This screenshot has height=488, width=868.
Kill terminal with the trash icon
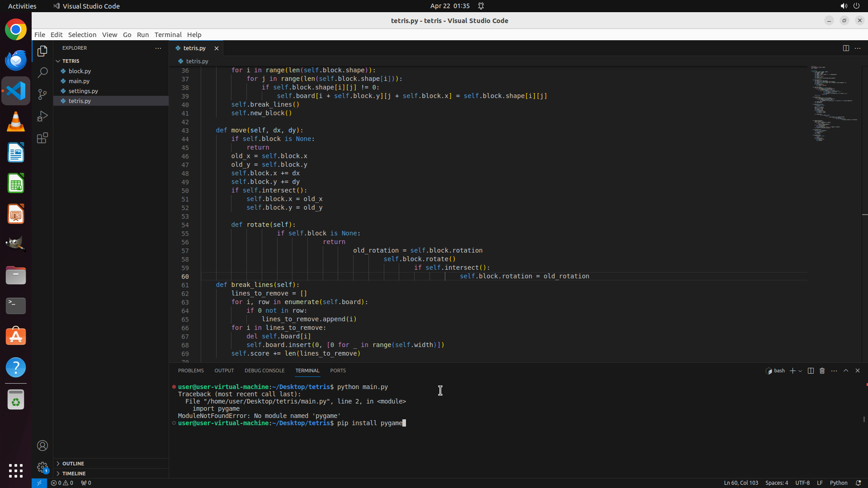(x=822, y=371)
